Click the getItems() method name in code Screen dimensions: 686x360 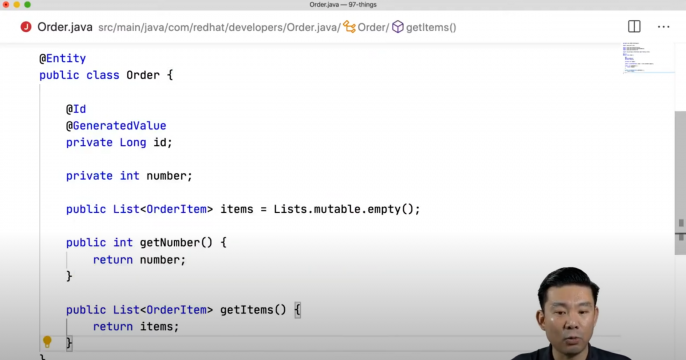[253, 310]
